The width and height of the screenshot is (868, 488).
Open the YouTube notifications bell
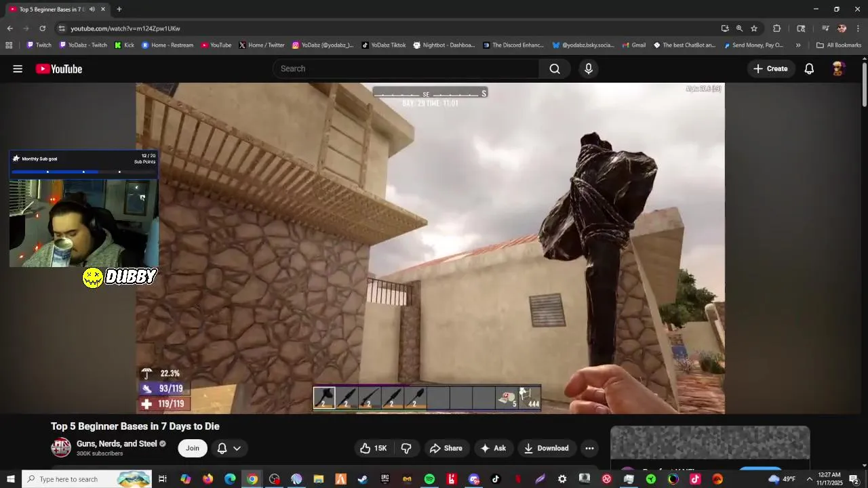click(809, 68)
